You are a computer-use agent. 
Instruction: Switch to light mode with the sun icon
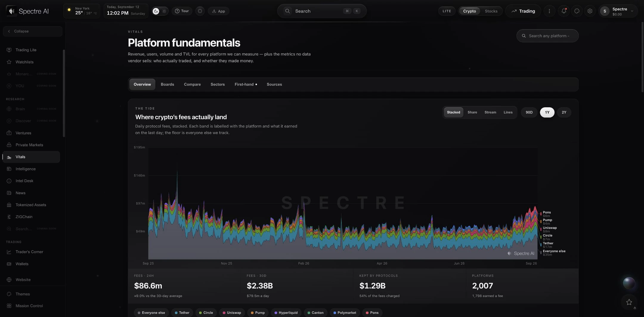click(x=164, y=11)
